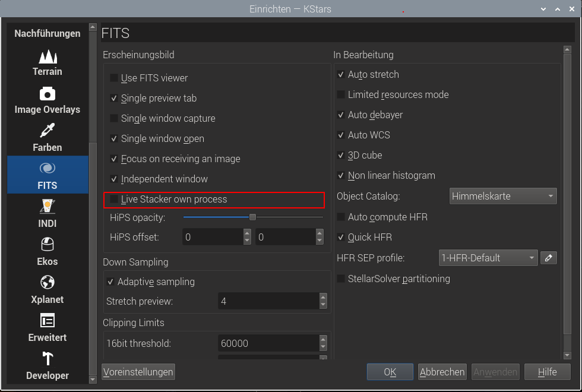The height and width of the screenshot is (392, 582).
Task: Open the Object Catalog Himmelskarte dropdown
Action: pos(503,196)
